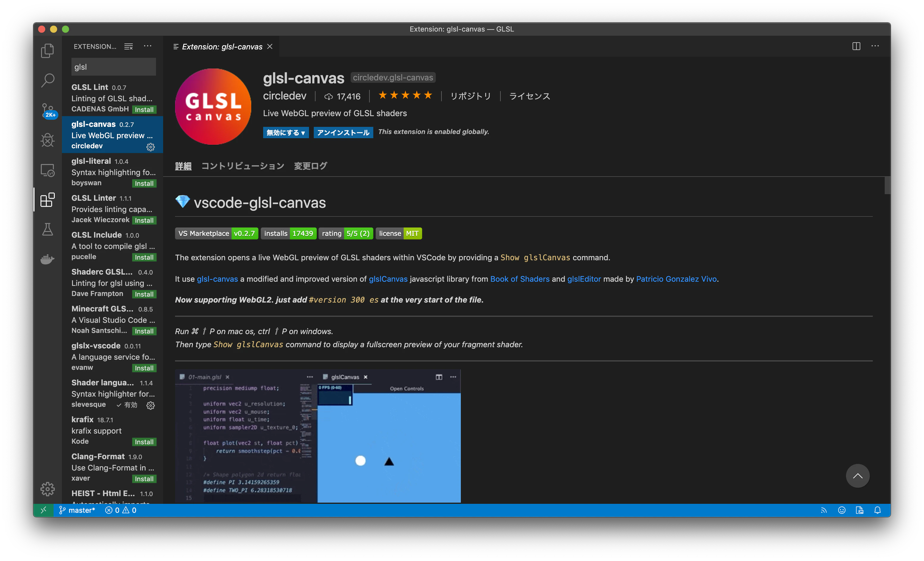The width and height of the screenshot is (924, 561).
Task: Open Extensions panel more actions menu
Action: pos(148,46)
